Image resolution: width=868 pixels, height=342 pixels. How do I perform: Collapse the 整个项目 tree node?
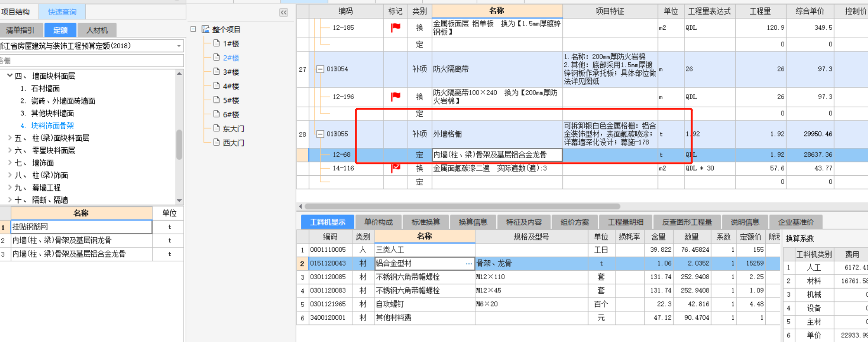pyautogui.click(x=193, y=29)
